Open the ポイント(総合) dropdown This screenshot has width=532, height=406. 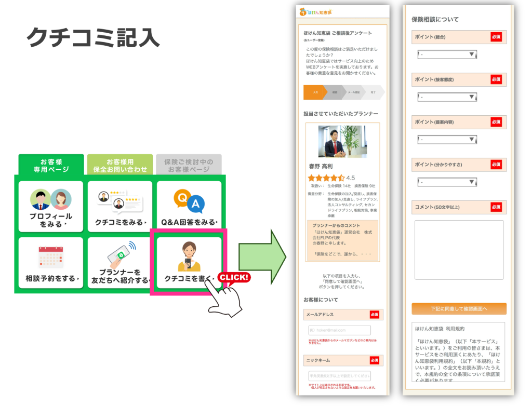point(447,55)
